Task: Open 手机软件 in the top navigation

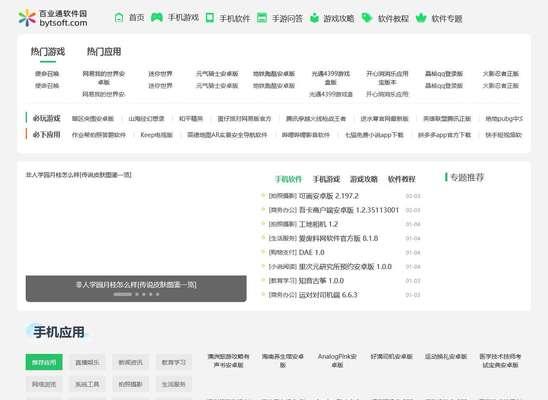Action: (235, 18)
